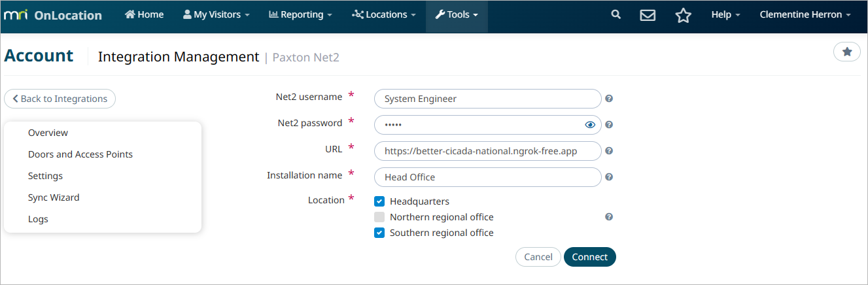The image size is (868, 285).
Task: Click the MRI OnLocation logo
Action: (x=53, y=15)
